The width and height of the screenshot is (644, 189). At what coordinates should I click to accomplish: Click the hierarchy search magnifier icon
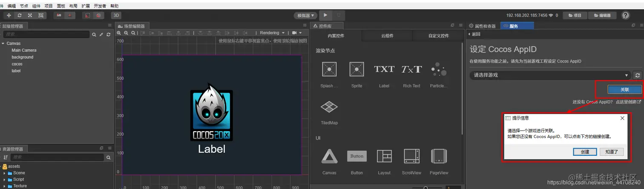(x=94, y=34)
